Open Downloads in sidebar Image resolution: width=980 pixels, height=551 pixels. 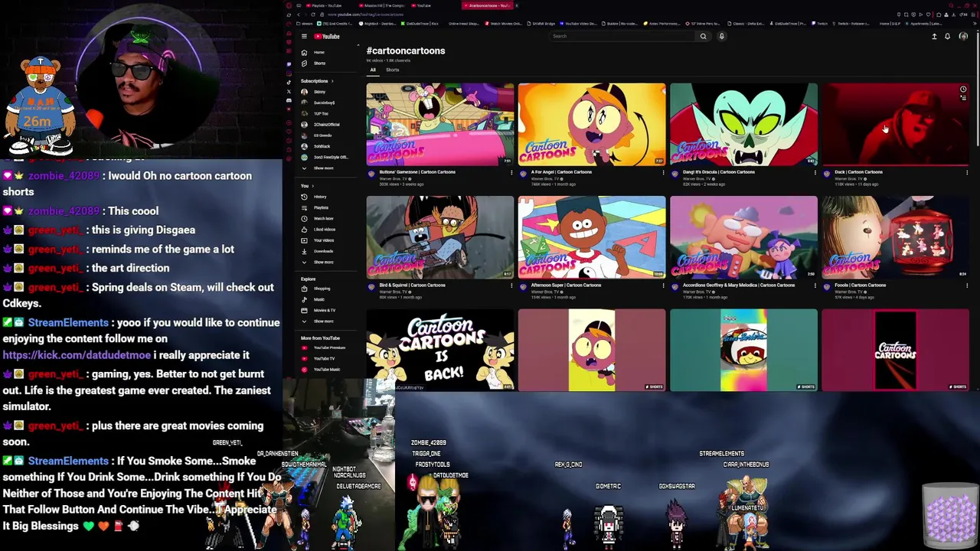(x=318, y=251)
